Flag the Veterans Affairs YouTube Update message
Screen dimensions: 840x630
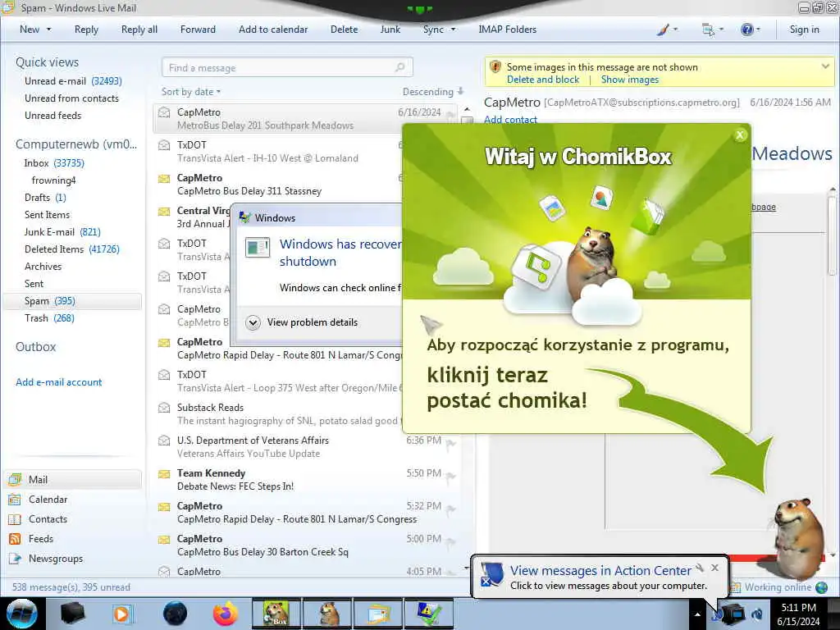[x=450, y=443]
